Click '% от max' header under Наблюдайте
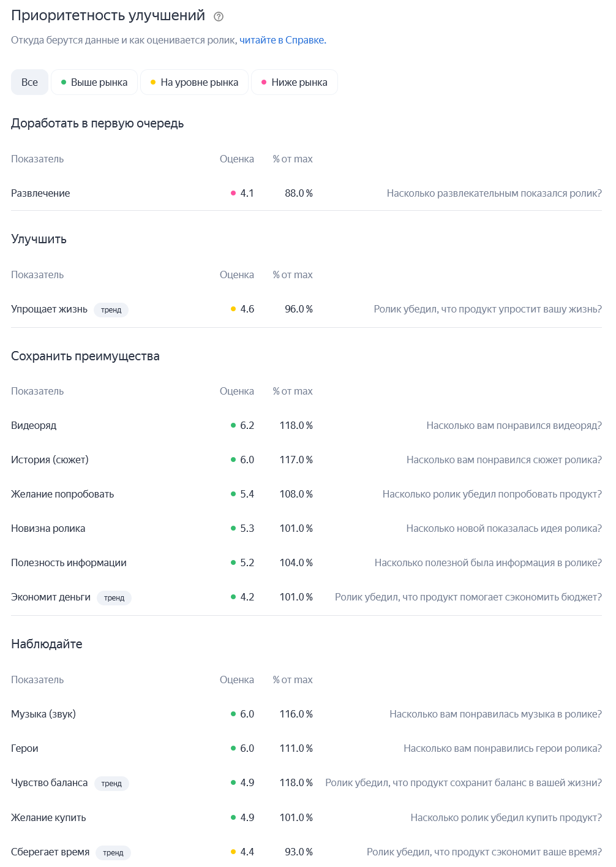Viewport: 616px width, 867px height. click(293, 680)
